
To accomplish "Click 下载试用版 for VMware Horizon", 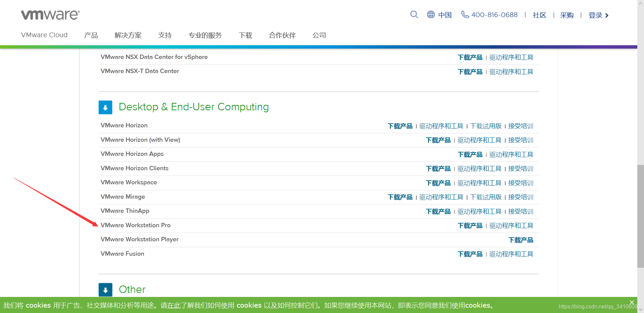I will 486,126.
